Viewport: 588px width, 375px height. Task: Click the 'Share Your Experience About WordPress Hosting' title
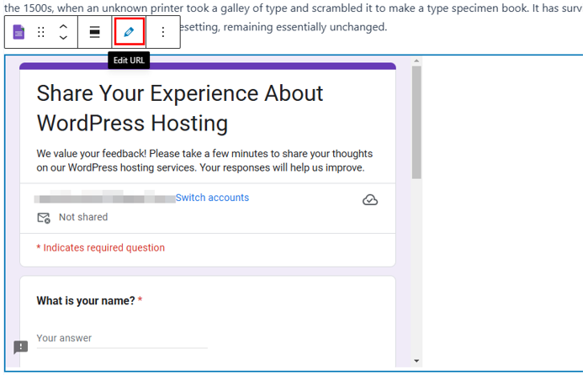(180, 108)
